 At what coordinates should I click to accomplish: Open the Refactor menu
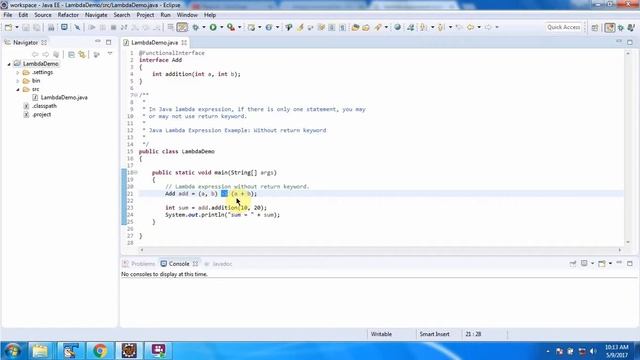click(x=68, y=15)
